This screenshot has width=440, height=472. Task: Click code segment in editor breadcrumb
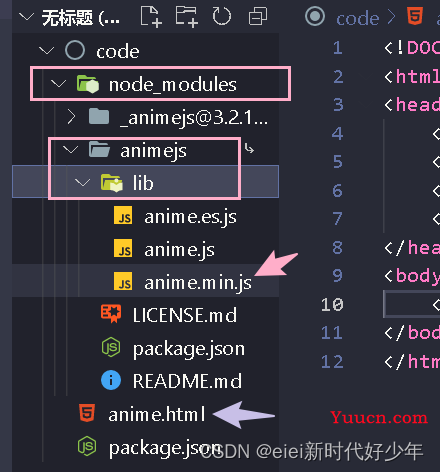coord(358,18)
